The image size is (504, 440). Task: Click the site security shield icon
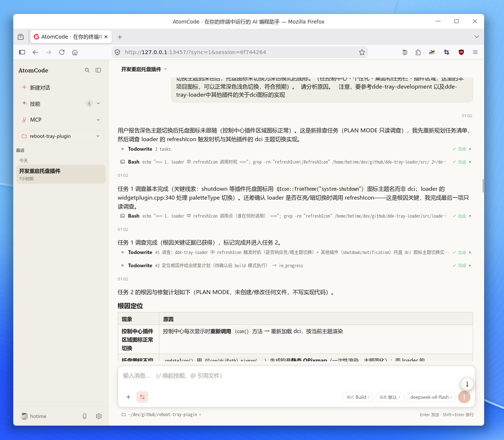click(x=117, y=52)
